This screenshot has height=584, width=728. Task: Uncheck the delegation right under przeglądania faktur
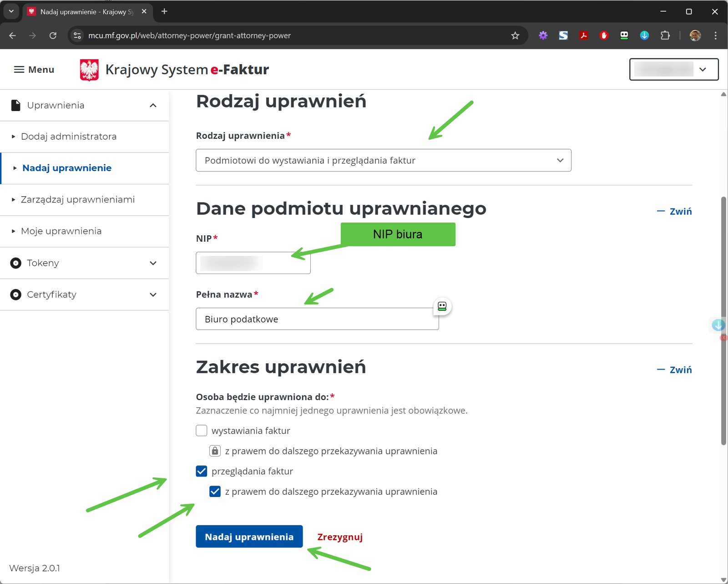pyautogui.click(x=215, y=492)
